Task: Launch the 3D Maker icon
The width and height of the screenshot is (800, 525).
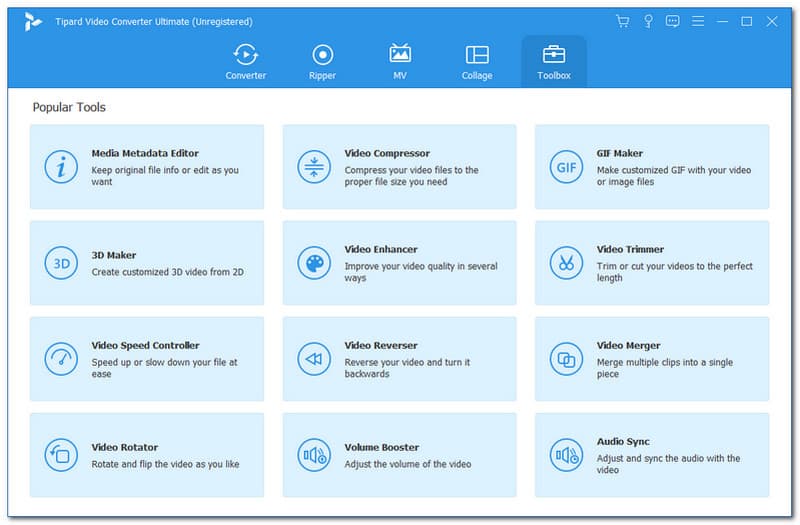Action: pos(61,263)
